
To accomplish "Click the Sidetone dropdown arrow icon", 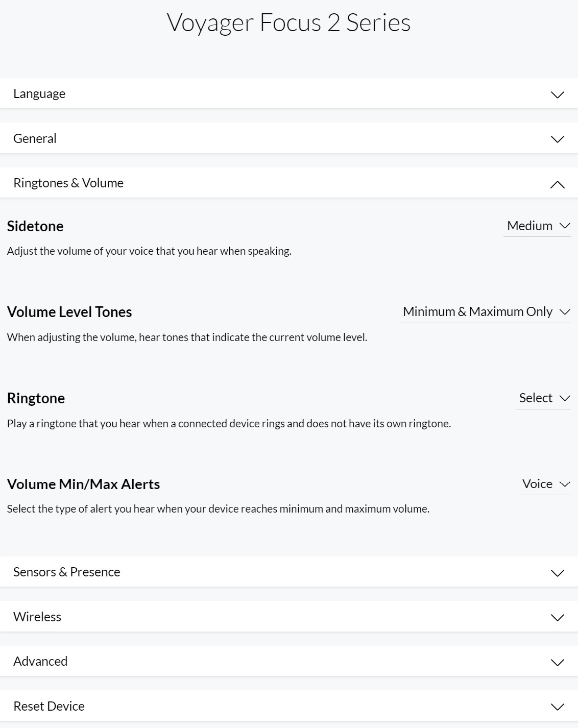I will click(564, 226).
